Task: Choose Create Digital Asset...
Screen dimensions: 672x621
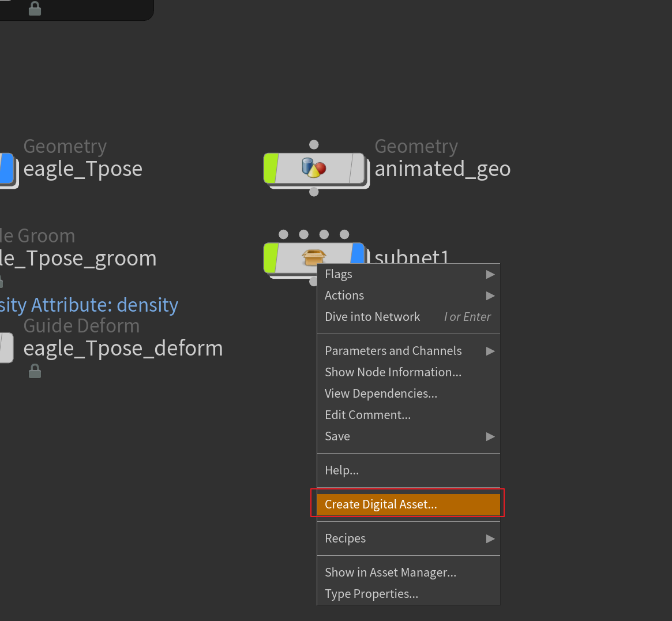Action: pyautogui.click(x=408, y=504)
